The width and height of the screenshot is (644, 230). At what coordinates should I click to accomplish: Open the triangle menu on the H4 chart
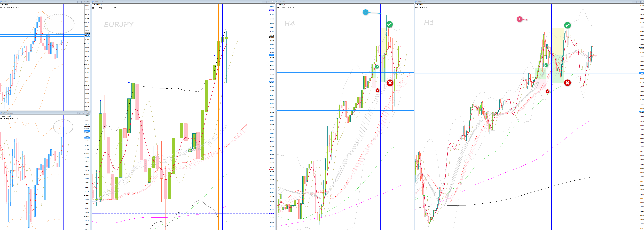coord(278,5)
